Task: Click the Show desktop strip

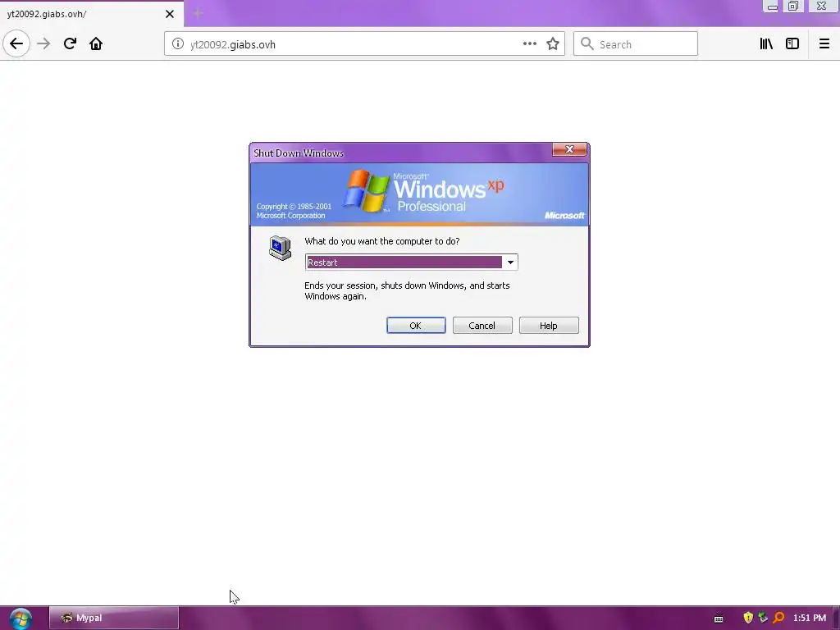Action: [x=836, y=619]
